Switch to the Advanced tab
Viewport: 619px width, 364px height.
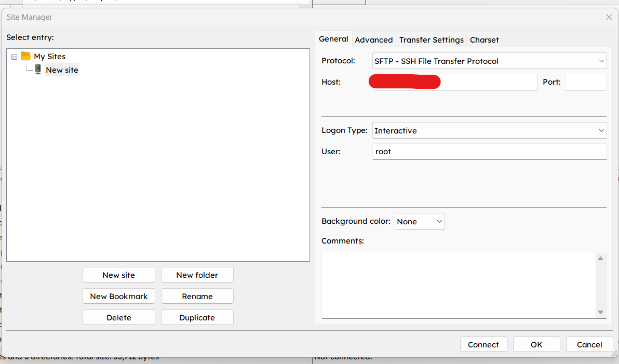click(373, 39)
